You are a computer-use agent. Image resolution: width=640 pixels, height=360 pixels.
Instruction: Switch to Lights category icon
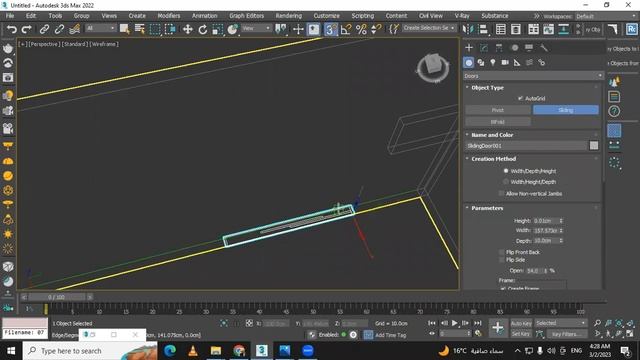[x=493, y=62]
